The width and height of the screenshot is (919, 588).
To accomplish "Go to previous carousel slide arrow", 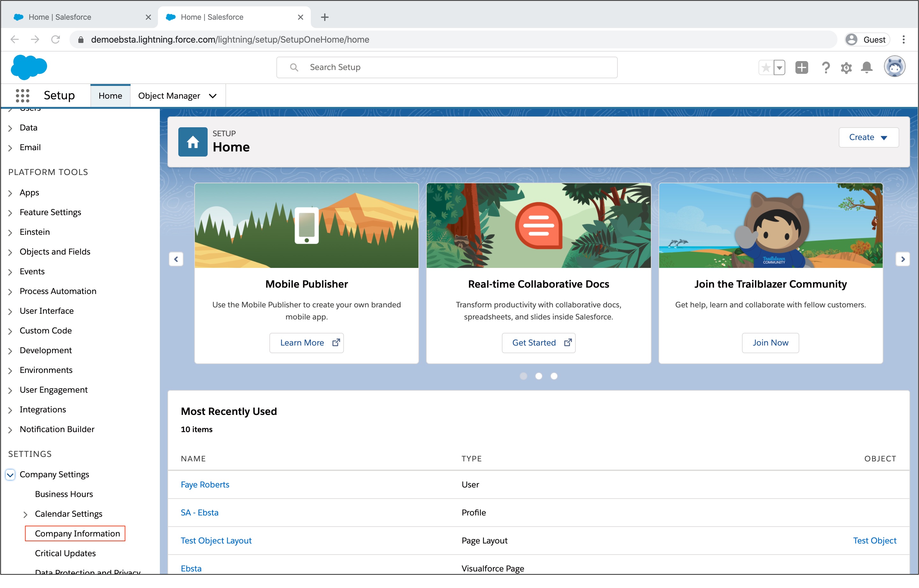I will pyautogui.click(x=176, y=259).
